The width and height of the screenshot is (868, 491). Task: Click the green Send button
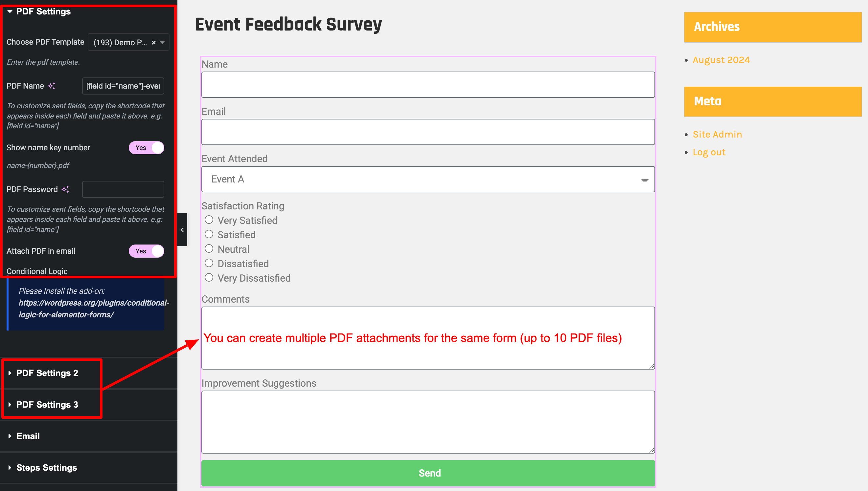pyautogui.click(x=428, y=473)
